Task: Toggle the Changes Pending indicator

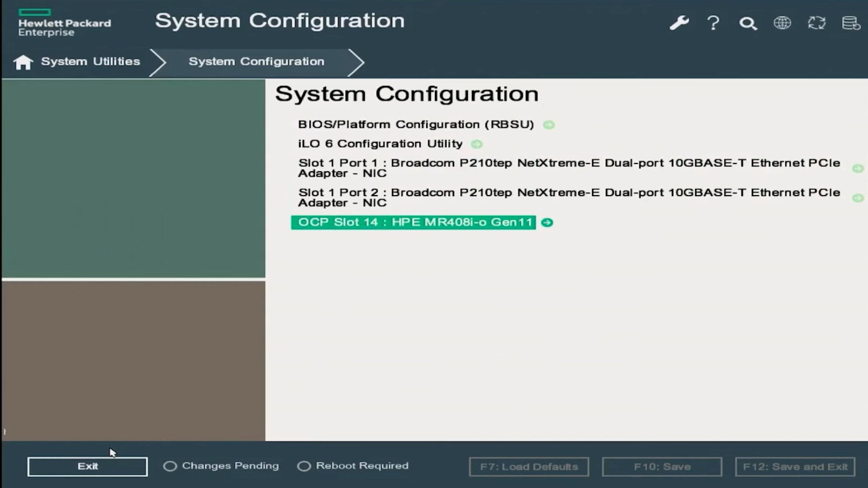Action: click(x=170, y=466)
